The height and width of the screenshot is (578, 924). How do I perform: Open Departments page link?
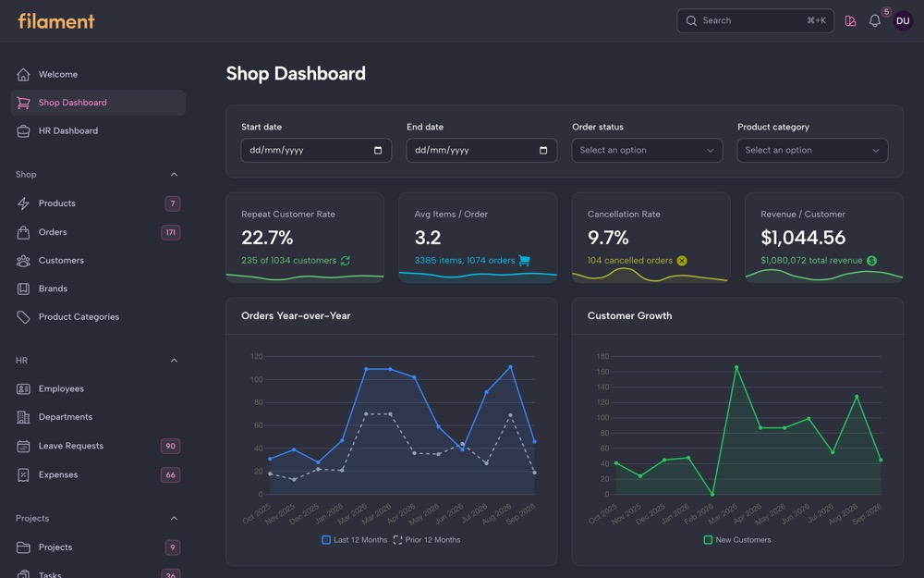(x=98, y=417)
